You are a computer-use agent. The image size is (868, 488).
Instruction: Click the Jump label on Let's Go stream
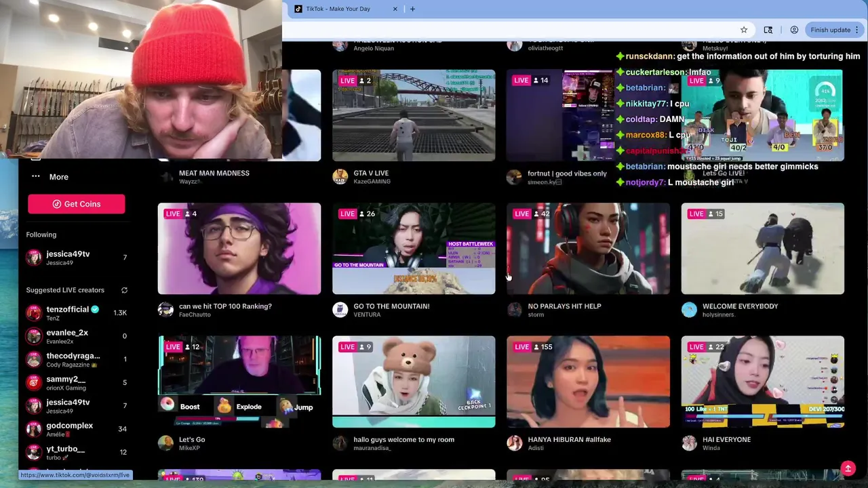[304, 407]
